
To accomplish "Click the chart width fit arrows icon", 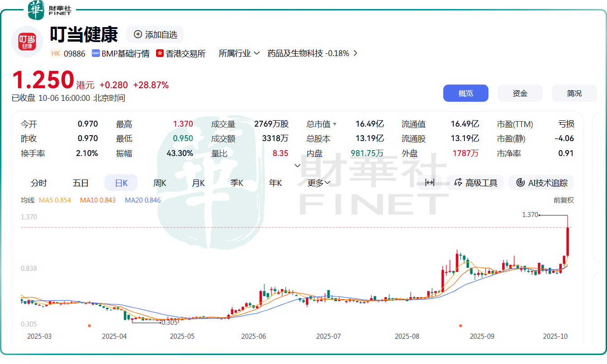I will coord(430,183).
